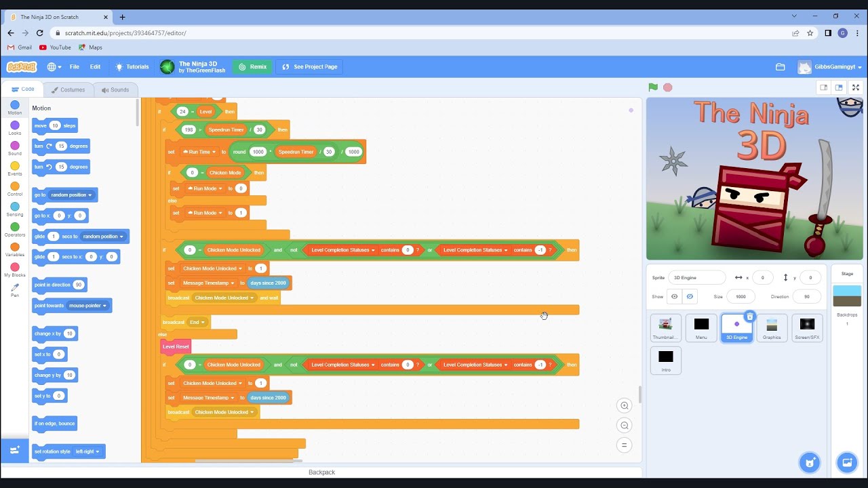Open the Control blocks category

(x=15, y=189)
